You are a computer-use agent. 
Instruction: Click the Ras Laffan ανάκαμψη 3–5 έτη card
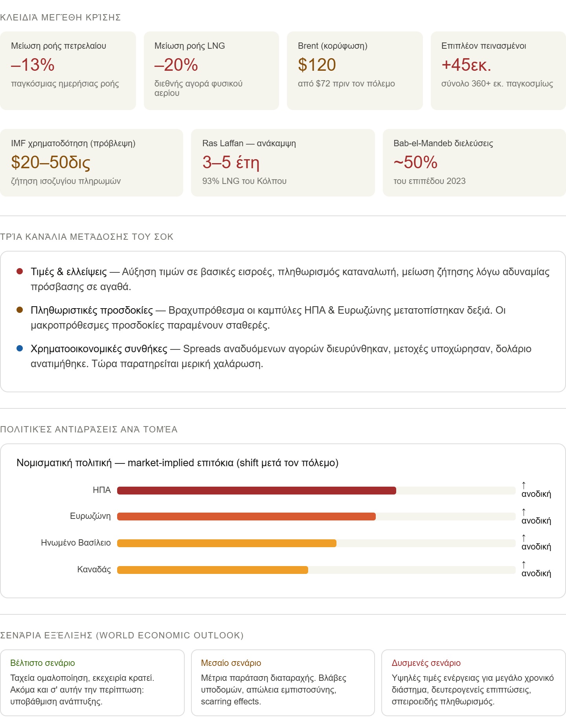(283, 163)
